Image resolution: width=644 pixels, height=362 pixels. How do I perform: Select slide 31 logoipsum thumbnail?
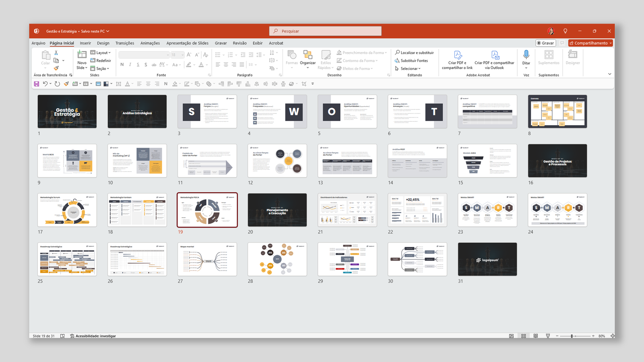(487, 259)
